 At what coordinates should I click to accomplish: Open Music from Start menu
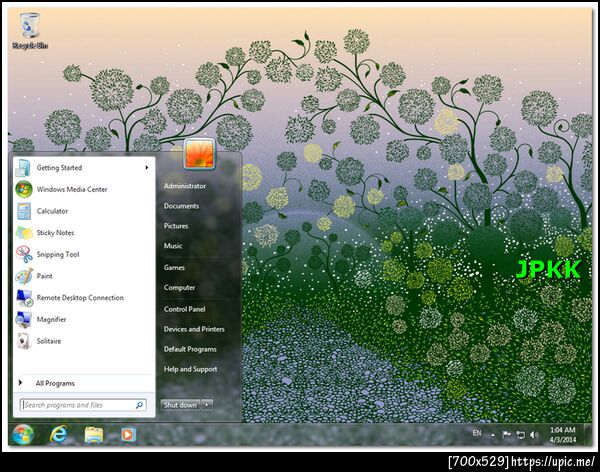point(173,246)
